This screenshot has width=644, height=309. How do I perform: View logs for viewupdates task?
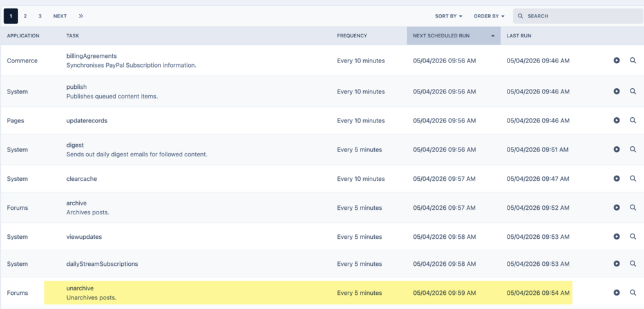[633, 236]
